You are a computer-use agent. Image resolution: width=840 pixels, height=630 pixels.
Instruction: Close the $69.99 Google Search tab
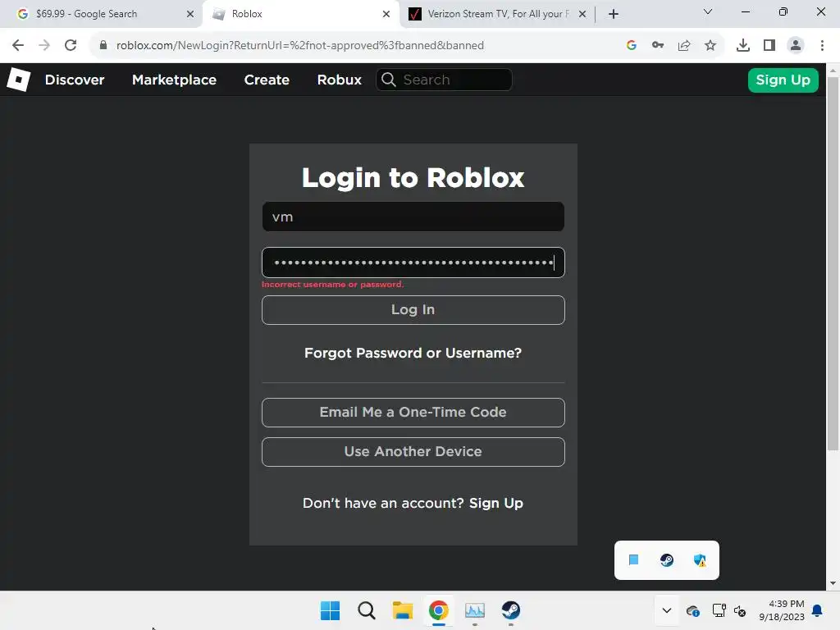pos(190,14)
